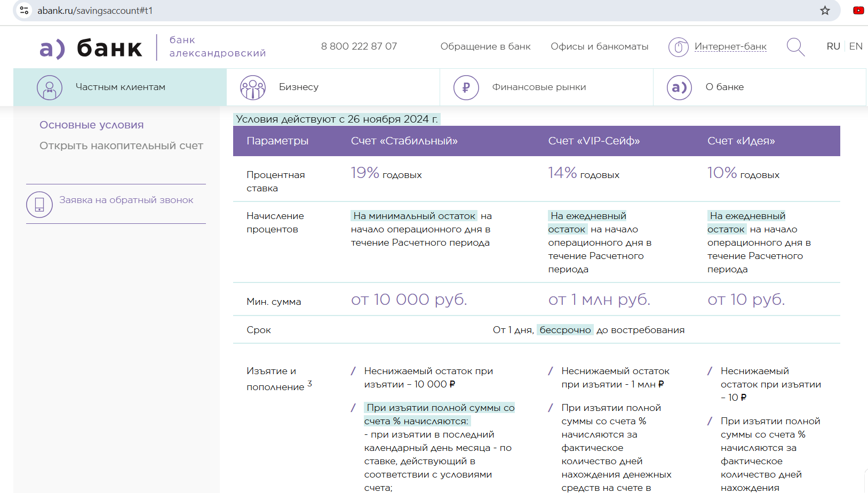Image resolution: width=868 pixels, height=493 pixels.
Task: Click the browser address bar URL
Action: [95, 11]
